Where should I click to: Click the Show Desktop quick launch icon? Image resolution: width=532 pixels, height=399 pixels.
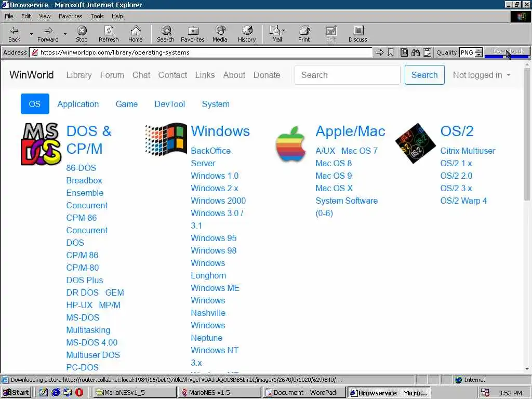tap(44, 392)
